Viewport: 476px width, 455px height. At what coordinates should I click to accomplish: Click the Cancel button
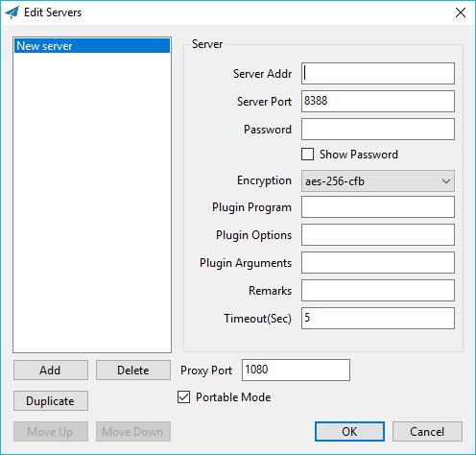coord(427,432)
